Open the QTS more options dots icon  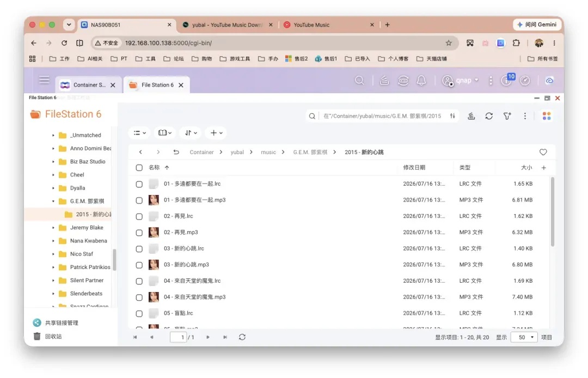(491, 80)
